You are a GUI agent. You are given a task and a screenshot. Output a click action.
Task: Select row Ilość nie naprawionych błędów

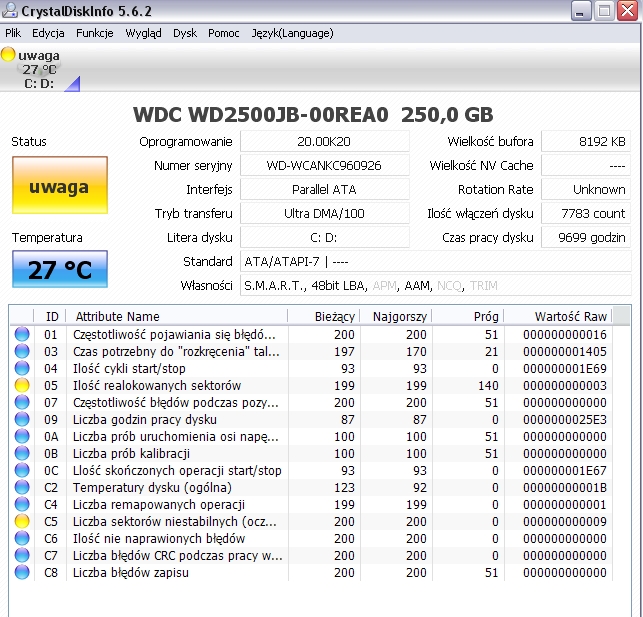tap(311, 539)
